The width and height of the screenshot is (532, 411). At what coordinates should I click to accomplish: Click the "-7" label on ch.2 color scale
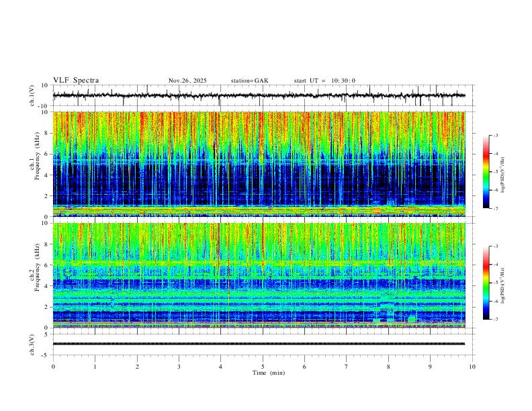(496, 320)
